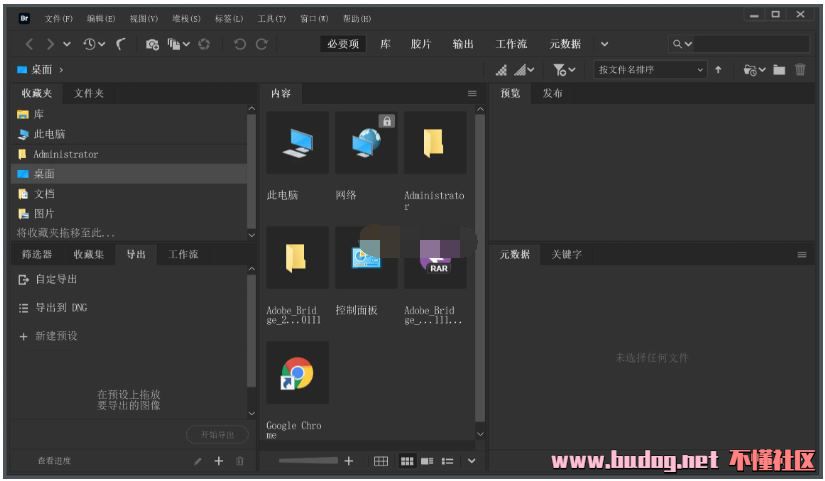
Task: Open the 工具(T) menu
Action: (x=271, y=19)
